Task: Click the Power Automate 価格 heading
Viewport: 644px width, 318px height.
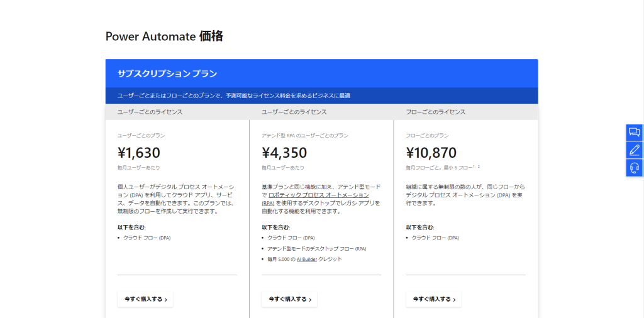Action: (164, 36)
